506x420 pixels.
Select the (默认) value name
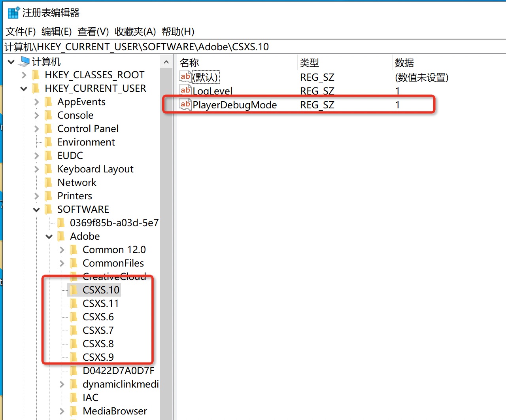click(206, 77)
